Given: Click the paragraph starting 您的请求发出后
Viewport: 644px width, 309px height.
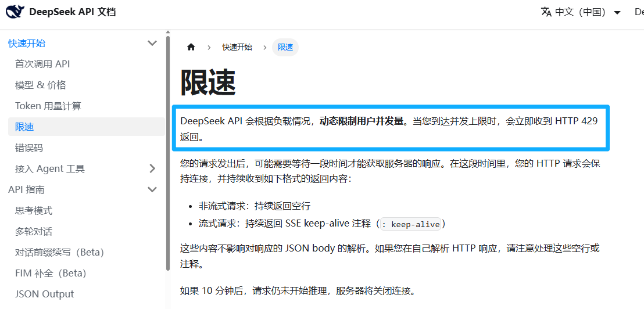Looking at the screenshot, I should tap(390, 171).
